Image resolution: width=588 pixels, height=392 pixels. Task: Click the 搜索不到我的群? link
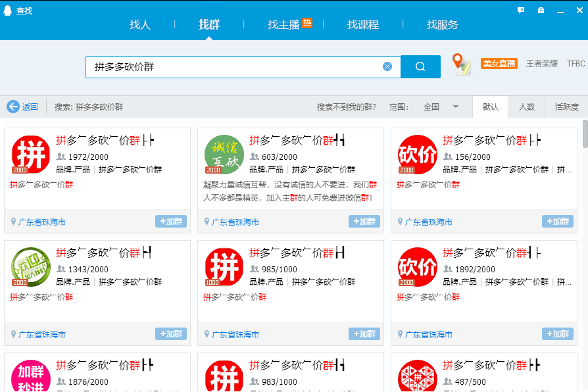pyautogui.click(x=346, y=107)
